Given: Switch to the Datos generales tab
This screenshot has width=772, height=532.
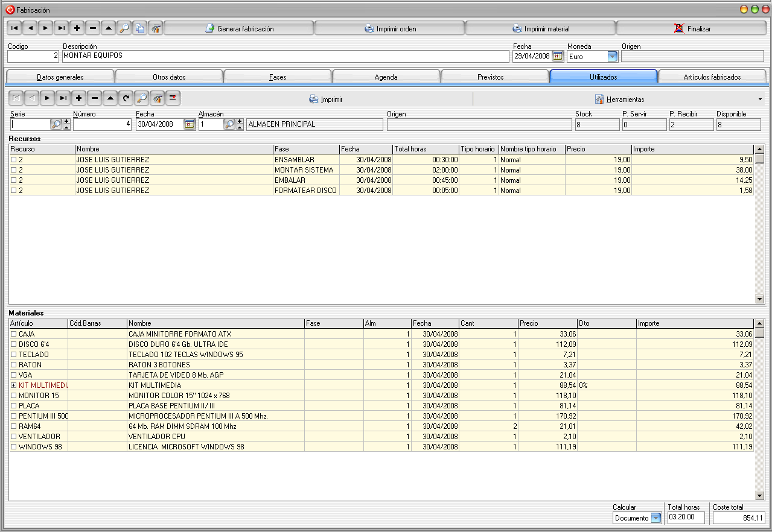Looking at the screenshot, I should click(x=60, y=77).
